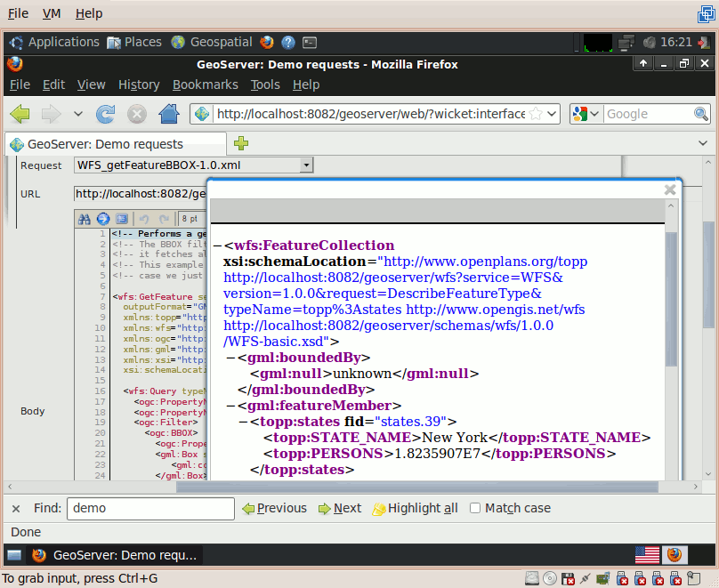Click the floppy disk status icon
This screenshot has height=588, width=719.
click(x=568, y=578)
